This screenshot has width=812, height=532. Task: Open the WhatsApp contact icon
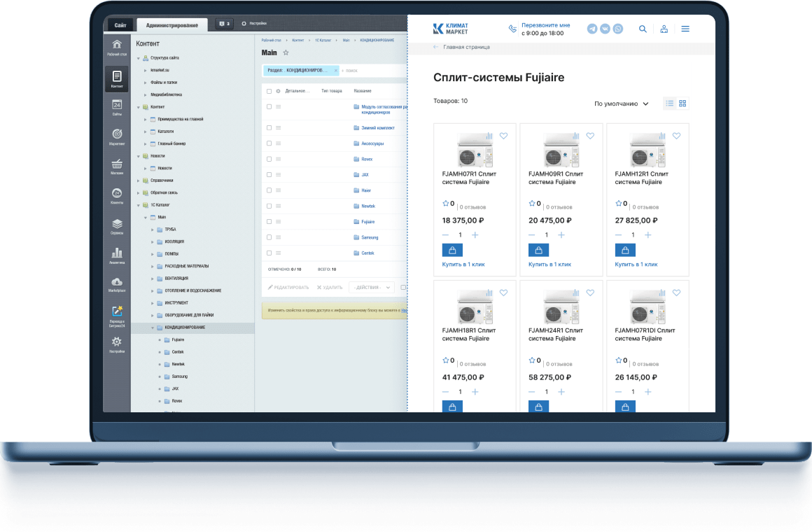click(618, 29)
